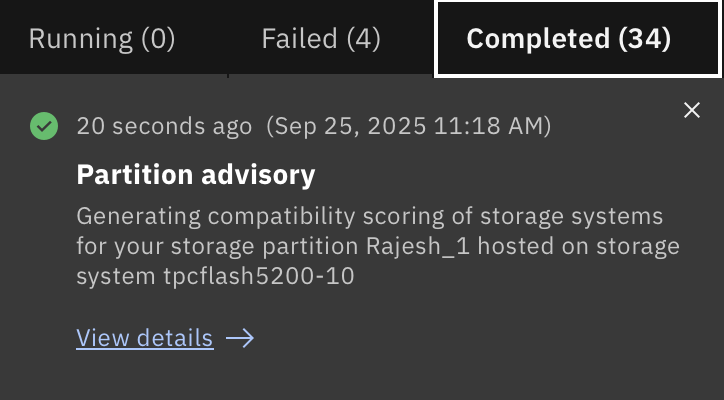Click the (34) count on Completed tab
The height and width of the screenshot is (400, 724).
click(644, 39)
